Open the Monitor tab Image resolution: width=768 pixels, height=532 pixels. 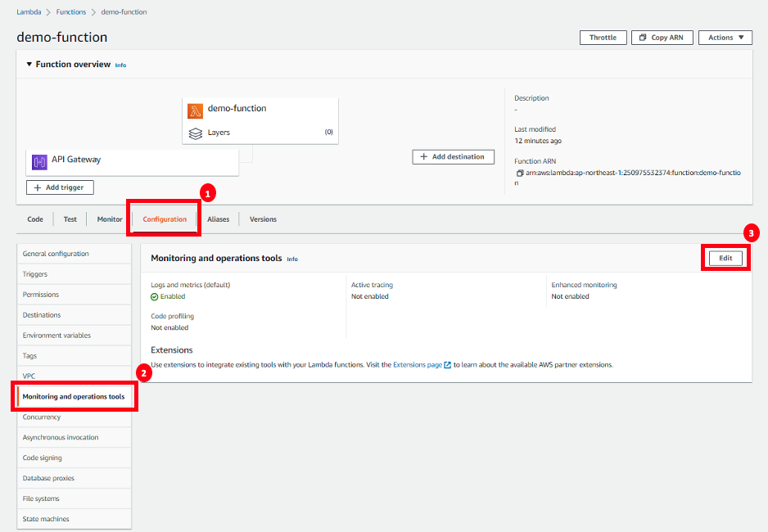[x=110, y=219]
